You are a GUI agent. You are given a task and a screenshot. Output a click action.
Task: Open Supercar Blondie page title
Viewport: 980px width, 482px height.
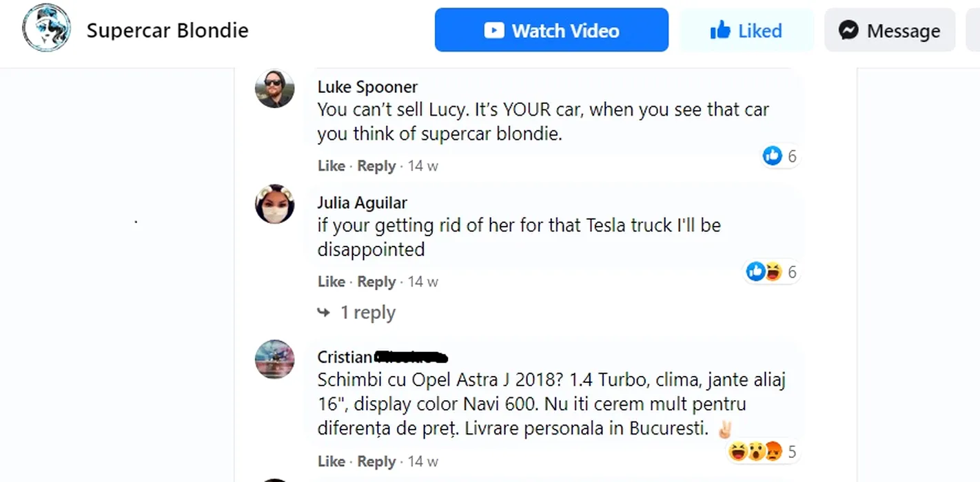(x=167, y=30)
